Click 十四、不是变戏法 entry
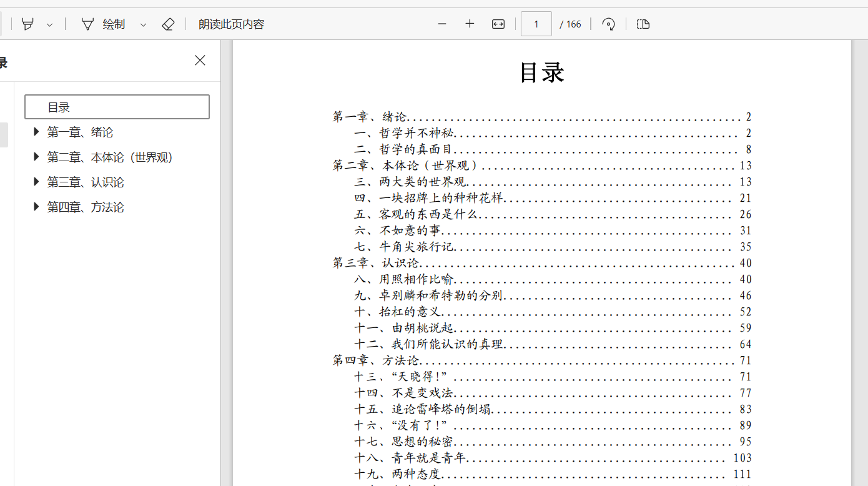This screenshot has width=868, height=486. (553, 393)
